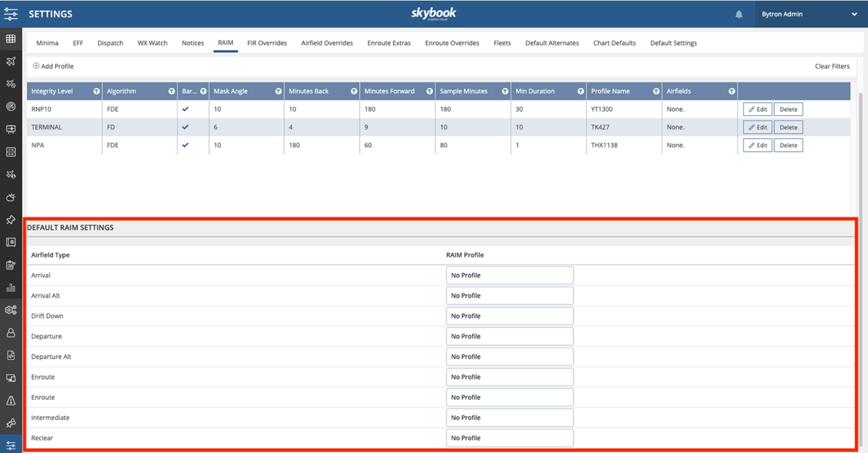The width and height of the screenshot is (868, 453).
Task: Open RAIM Profile dropdown for Intermediate
Action: [x=510, y=418]
